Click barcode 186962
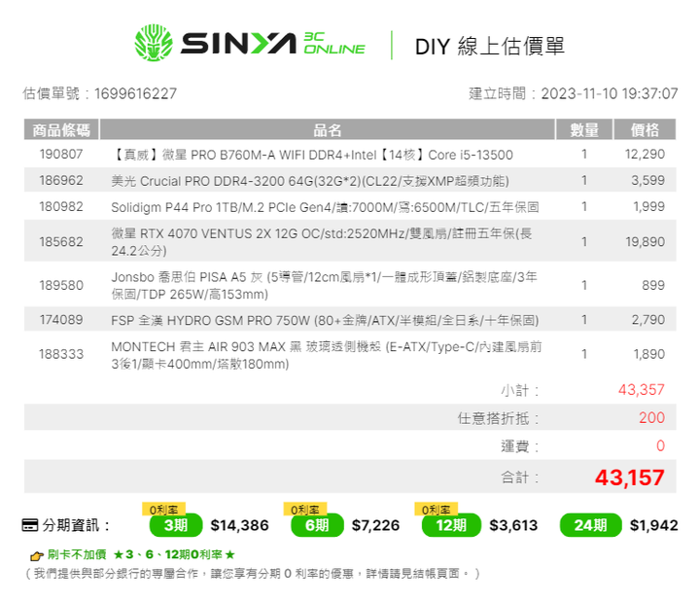Screen dimensions: 700x602 click(61, 181)
